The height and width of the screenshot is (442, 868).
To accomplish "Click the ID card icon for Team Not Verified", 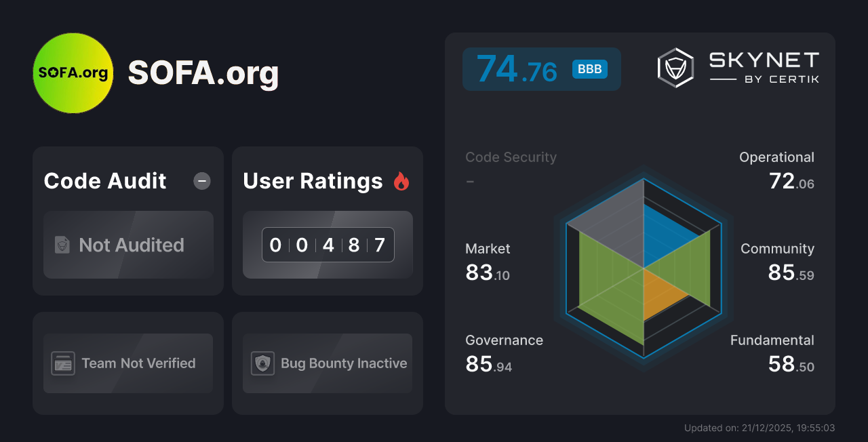I will point(63,363).
